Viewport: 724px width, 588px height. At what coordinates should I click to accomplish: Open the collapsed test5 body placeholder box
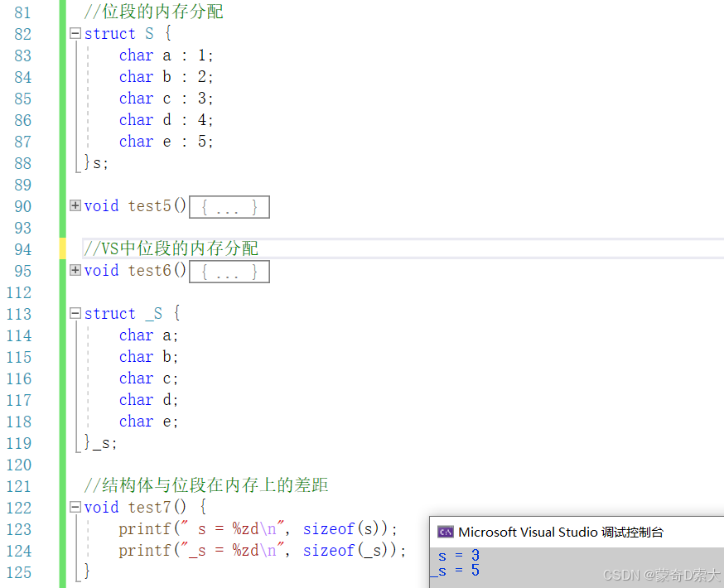(x=229, y=207)
